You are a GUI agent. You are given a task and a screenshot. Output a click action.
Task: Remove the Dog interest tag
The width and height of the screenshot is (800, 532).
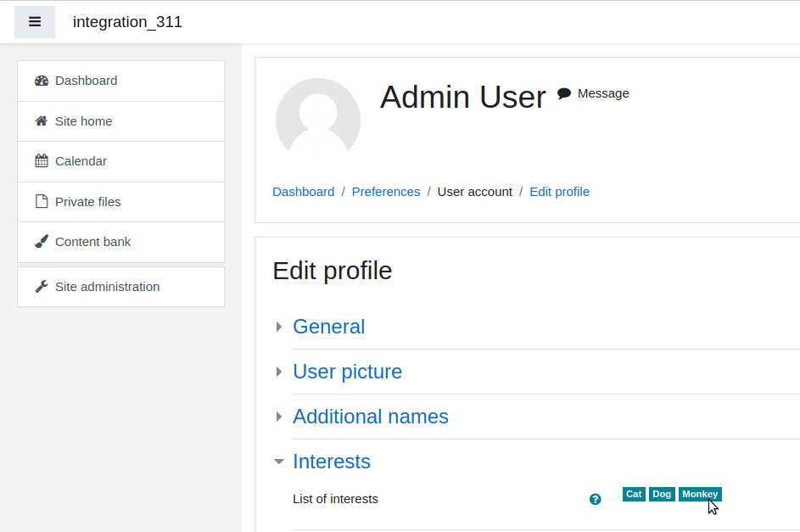662,495
